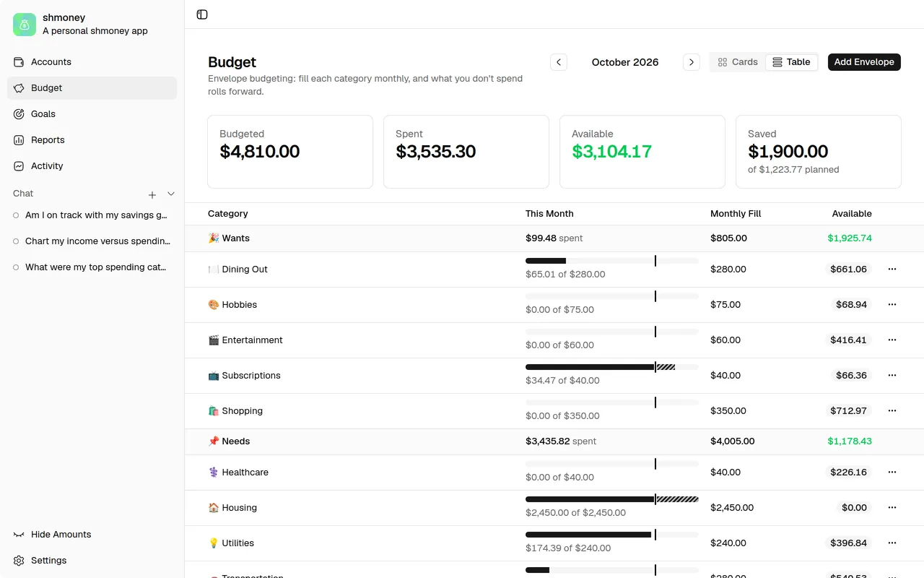The height and width of the screenshot is (578, 924).
Task: Click the Available $3,104.17 summary card
Action: 642,152
